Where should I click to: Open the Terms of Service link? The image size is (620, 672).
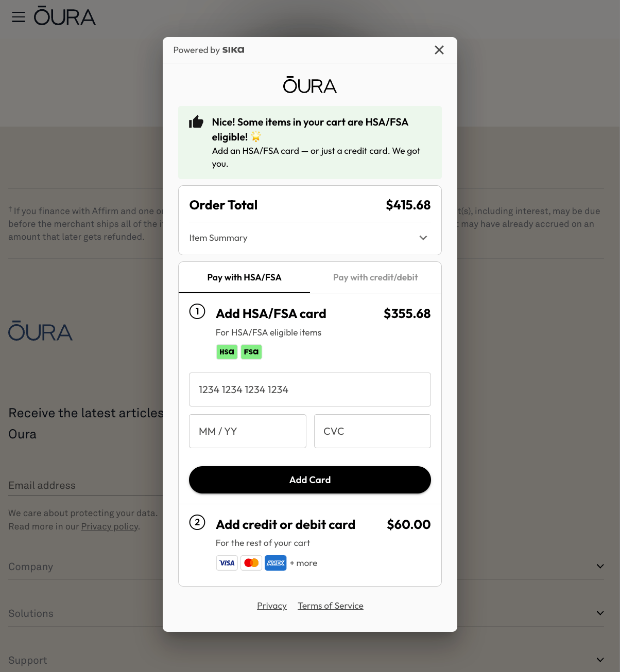coord(330,606)
